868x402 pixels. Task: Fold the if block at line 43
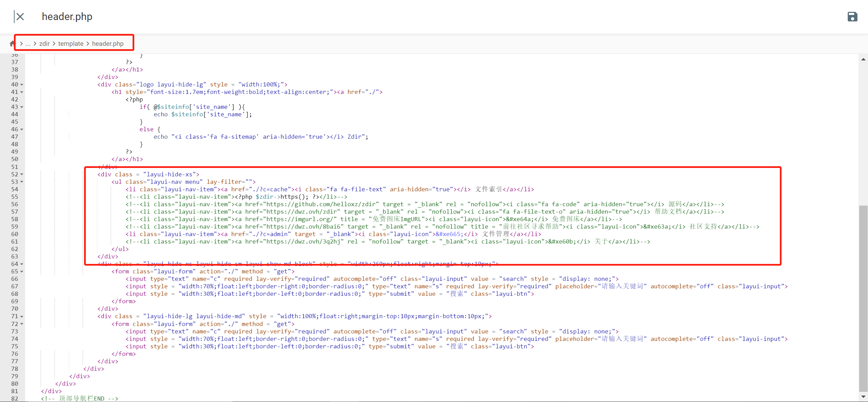tap(22, 107)
